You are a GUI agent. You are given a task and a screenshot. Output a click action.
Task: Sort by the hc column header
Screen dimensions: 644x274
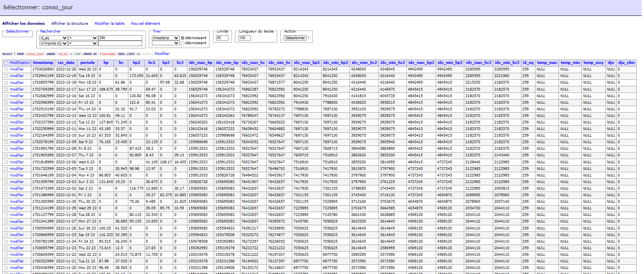coord(121,63)
